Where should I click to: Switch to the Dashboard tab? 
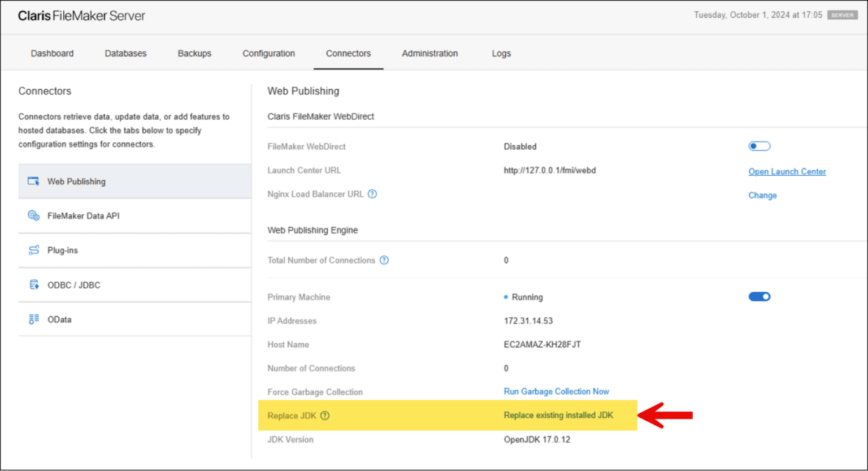point(52,53)
